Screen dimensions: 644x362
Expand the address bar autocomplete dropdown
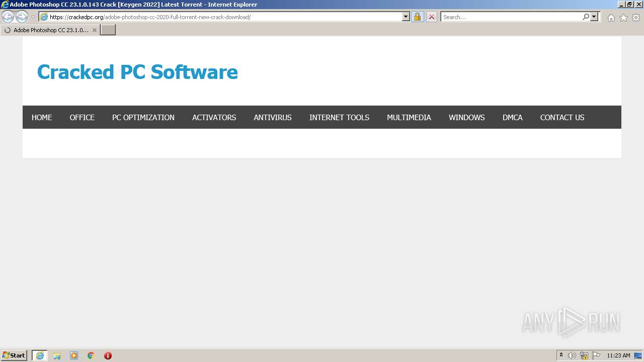[406, 17]
